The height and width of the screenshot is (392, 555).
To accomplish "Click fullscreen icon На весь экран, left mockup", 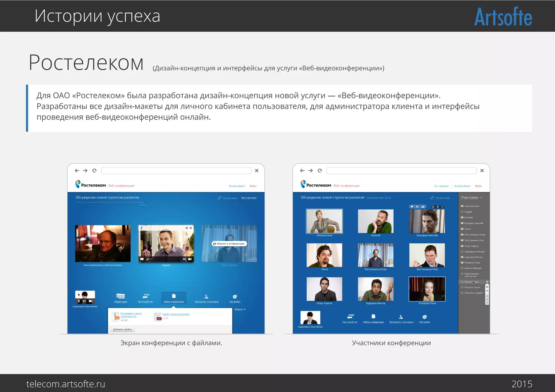I will [x=219, y=198].
